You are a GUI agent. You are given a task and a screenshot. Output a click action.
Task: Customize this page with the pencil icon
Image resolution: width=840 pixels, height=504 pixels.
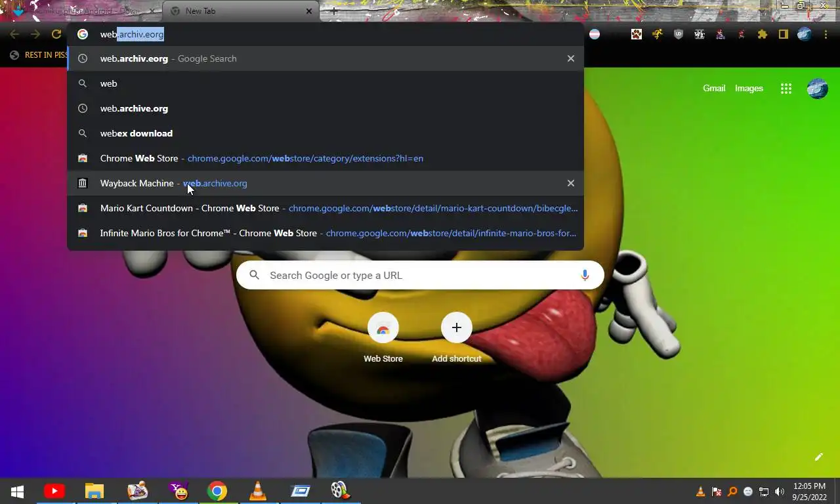818,457
